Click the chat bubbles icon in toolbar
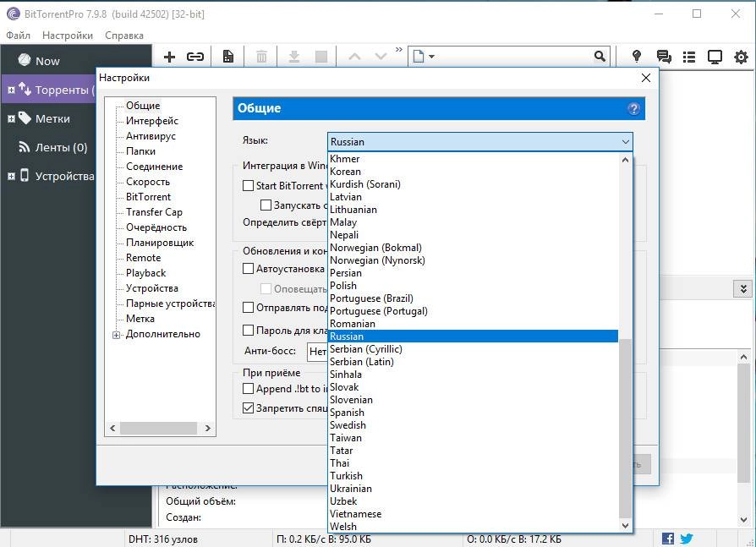 664,57
